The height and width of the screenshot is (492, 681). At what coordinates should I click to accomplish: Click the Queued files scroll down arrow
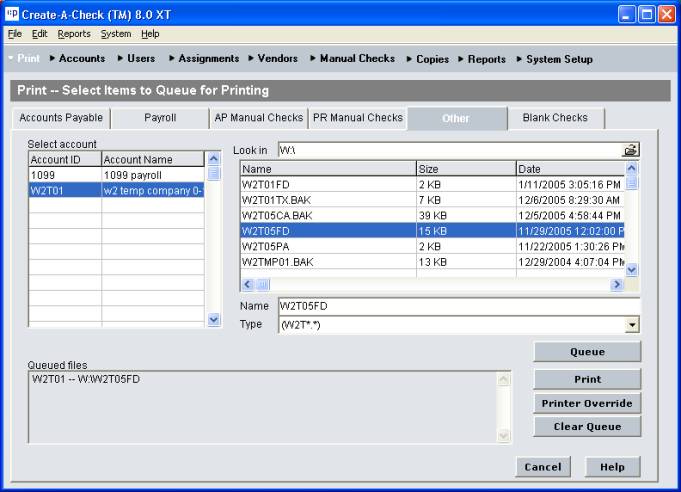[503, 435]
